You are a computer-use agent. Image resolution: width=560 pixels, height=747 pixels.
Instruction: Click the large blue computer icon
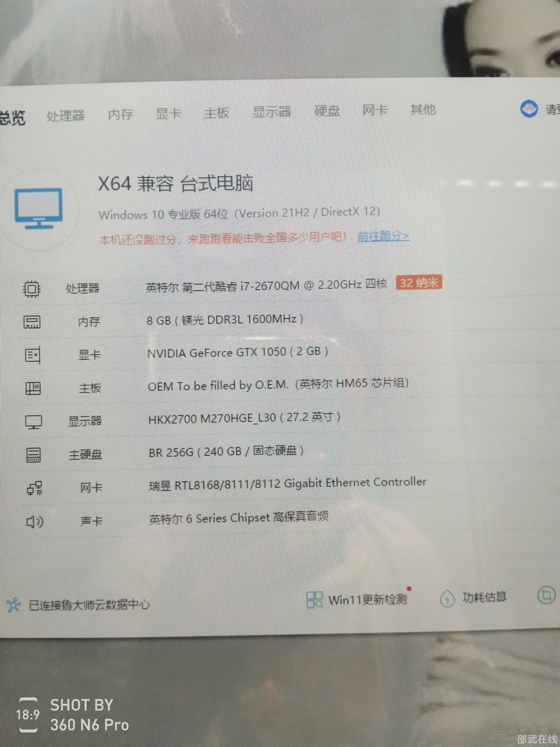tap(39, 208)
